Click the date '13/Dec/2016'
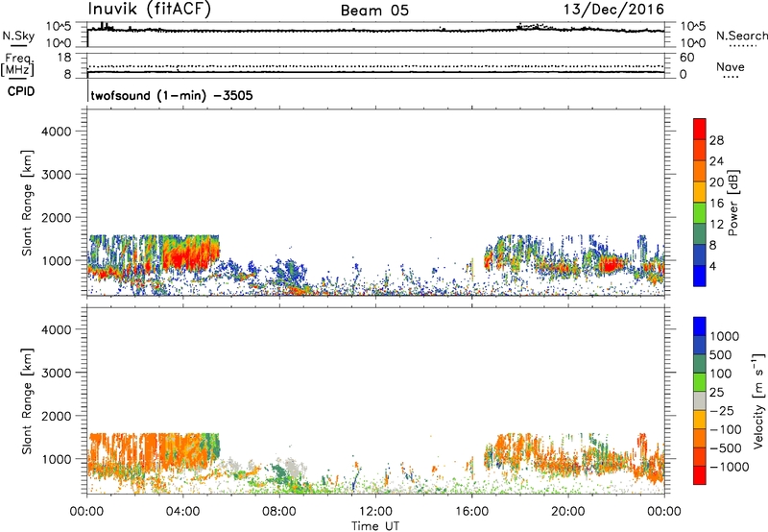Screen dimensions: 768x532 [x=614, y=10]
